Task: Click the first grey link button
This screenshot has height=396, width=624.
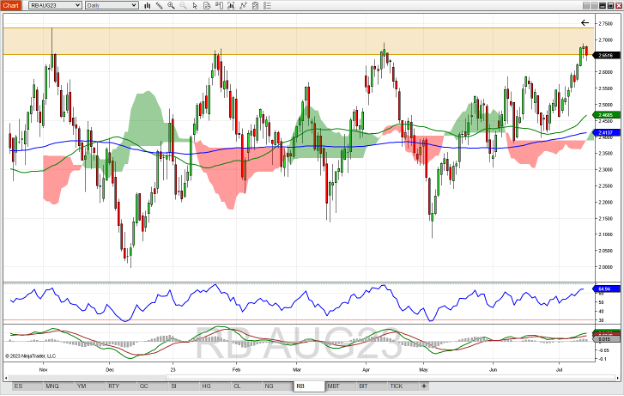Action: [586, 6]
